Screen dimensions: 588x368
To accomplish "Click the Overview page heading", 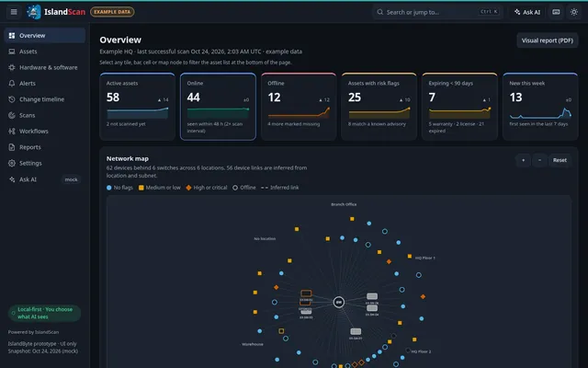I will coord(120,40).
